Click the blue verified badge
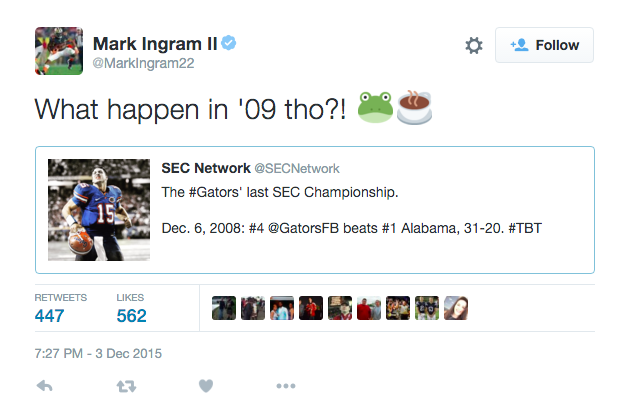 229,43
